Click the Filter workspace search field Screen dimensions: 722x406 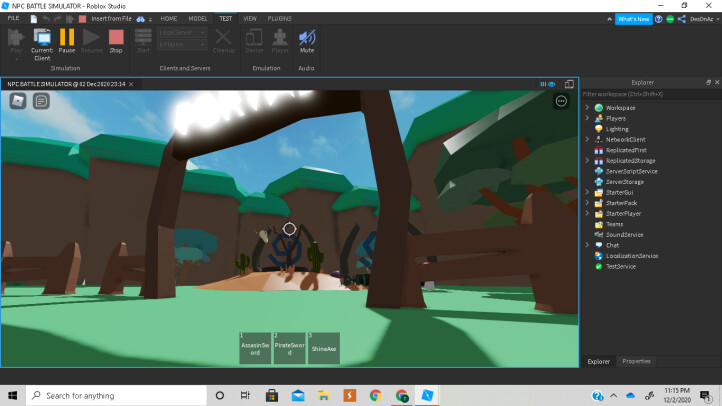651,94
